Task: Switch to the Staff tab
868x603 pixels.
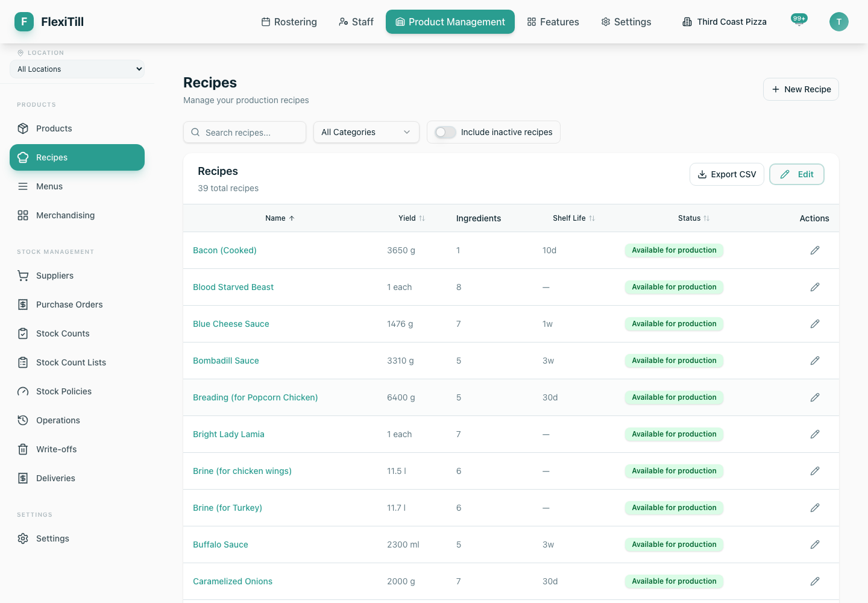Action: [x=356, y=22]
